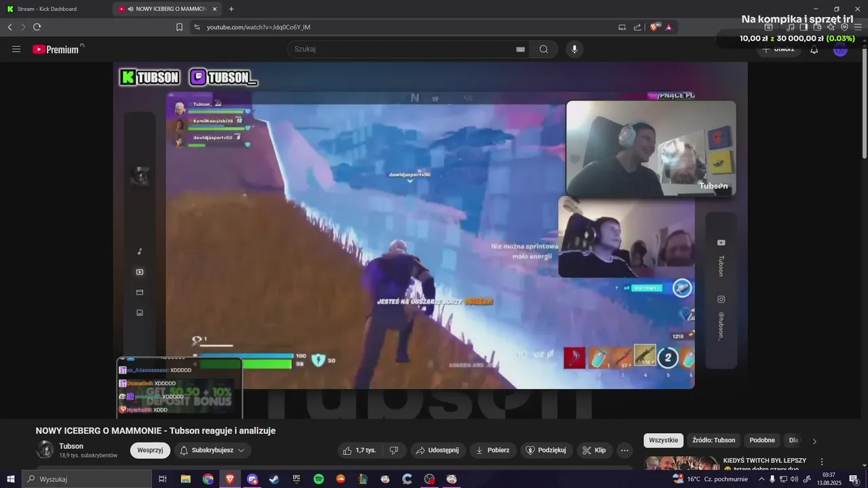Open Spotify from the taskbar
Viewport: 868px width, 488px height.
point(319,479)
